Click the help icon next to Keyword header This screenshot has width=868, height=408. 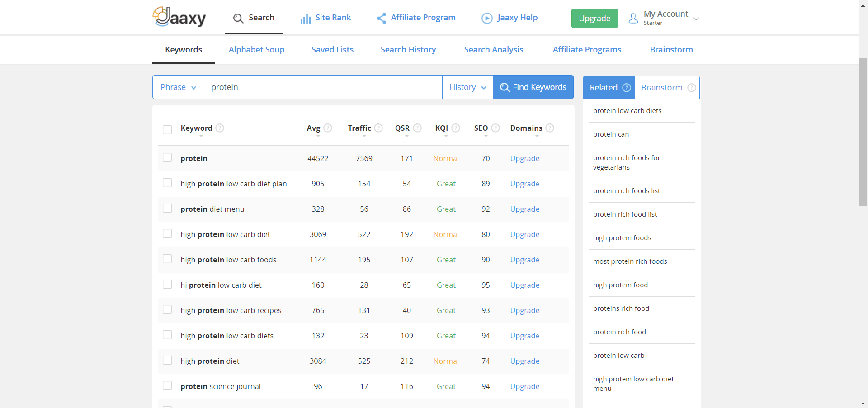(220, 128)
